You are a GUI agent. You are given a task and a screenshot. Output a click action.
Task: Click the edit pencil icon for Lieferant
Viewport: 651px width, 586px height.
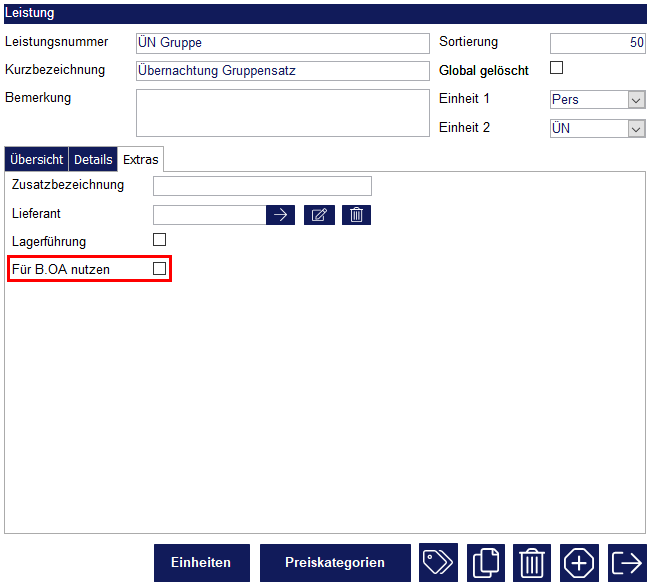319,215
